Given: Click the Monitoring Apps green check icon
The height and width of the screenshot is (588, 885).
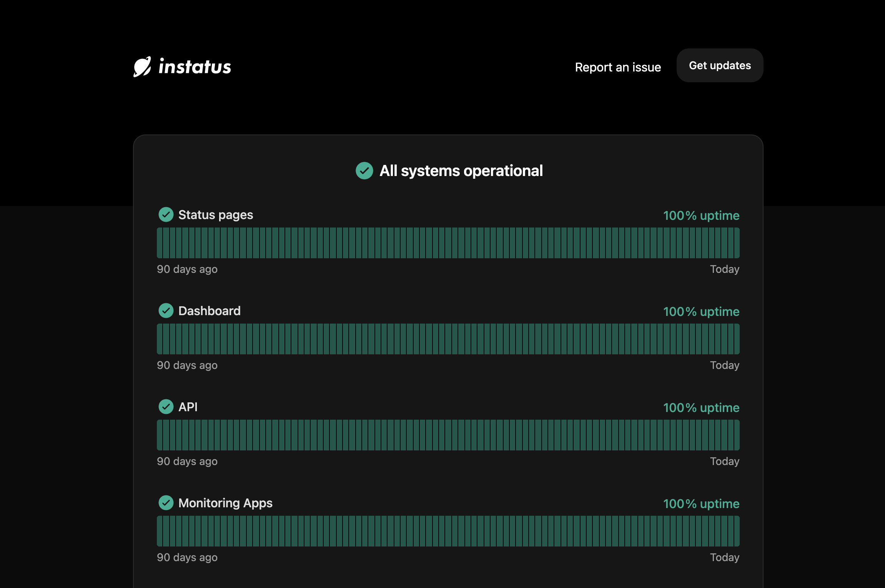Looking at the screenshot, I should [166, 503].
